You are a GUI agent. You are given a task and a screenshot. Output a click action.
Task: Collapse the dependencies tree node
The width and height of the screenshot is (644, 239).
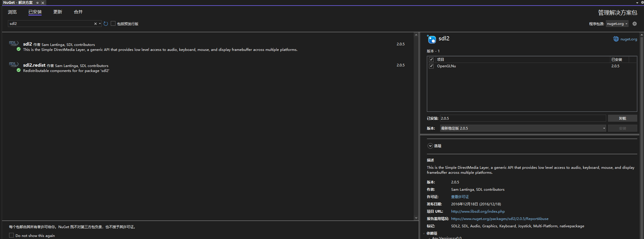tap(424, 233)
